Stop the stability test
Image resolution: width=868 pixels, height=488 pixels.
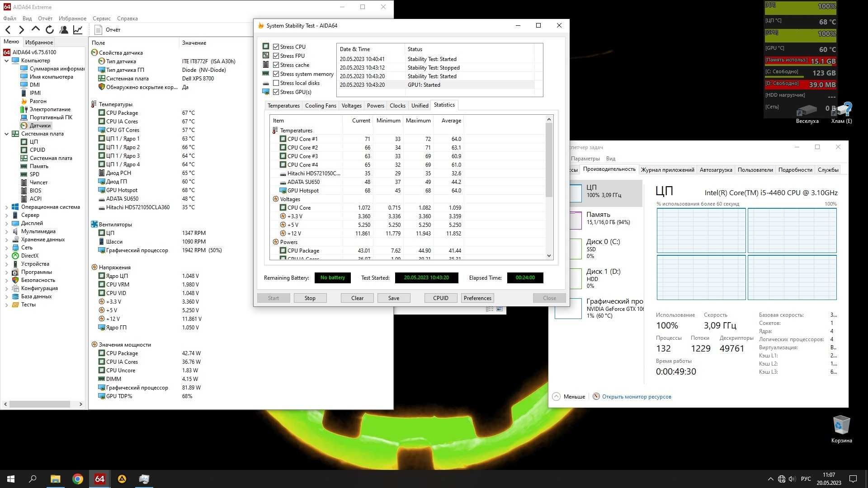310,298
